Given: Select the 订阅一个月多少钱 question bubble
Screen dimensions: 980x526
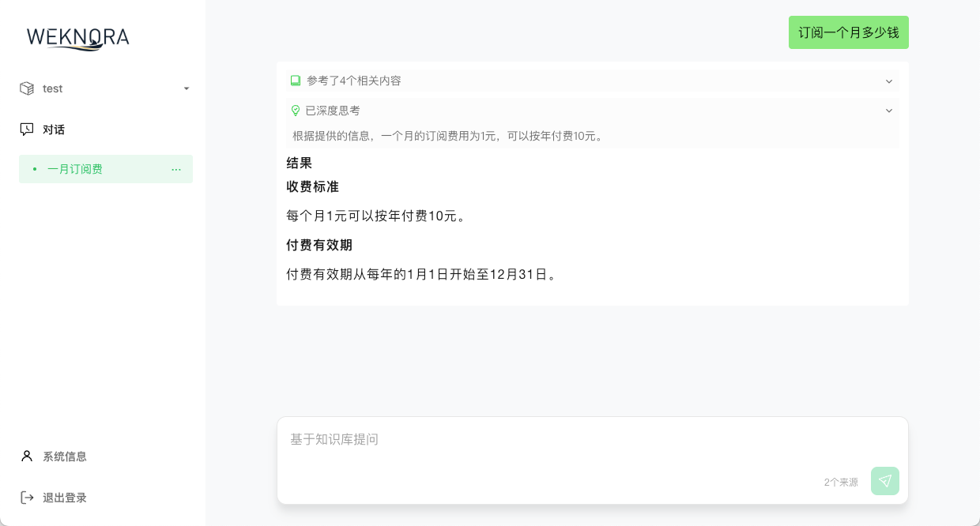Looking at the screenshot, I should point(849,32).
